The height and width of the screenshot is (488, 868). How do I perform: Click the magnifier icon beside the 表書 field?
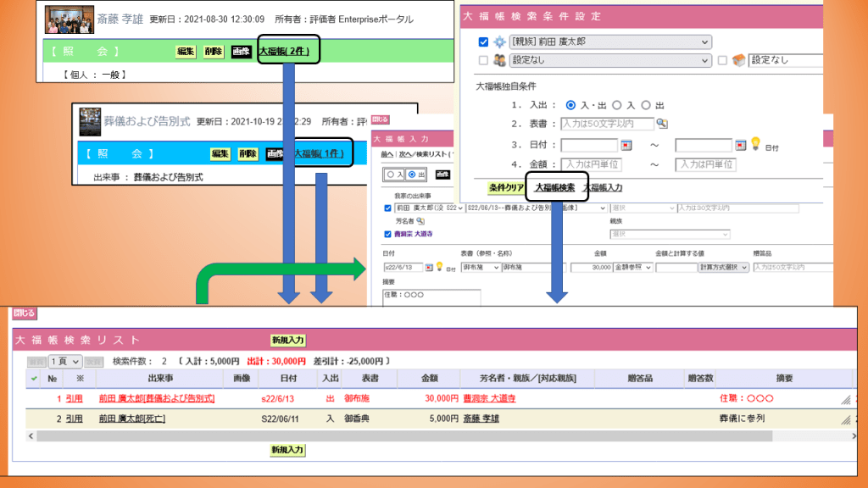pyautogui.click(x=662, y=125)
